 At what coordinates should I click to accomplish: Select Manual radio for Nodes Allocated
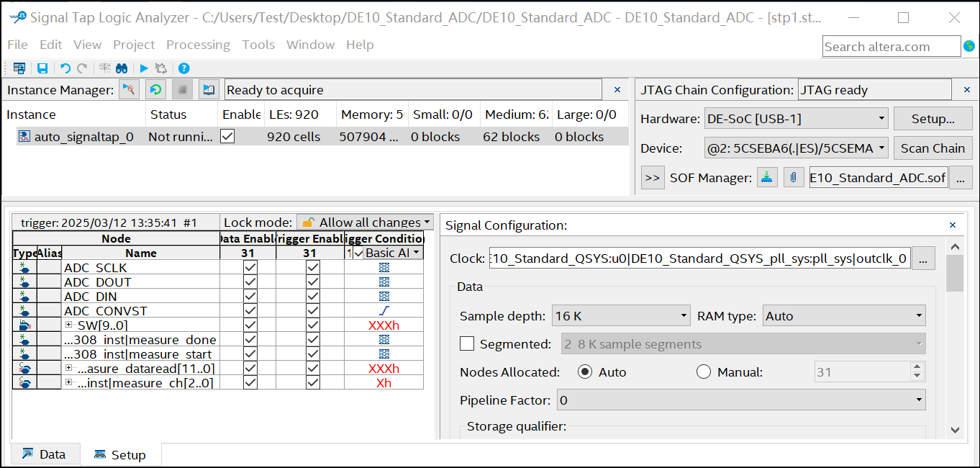coord(704,372)
